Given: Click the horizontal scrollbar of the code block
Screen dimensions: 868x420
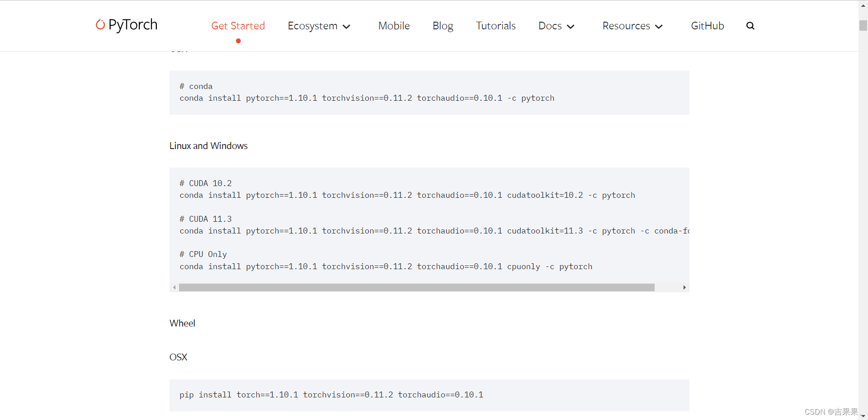Looking at the screenshot, I should (x=416, y=287).
